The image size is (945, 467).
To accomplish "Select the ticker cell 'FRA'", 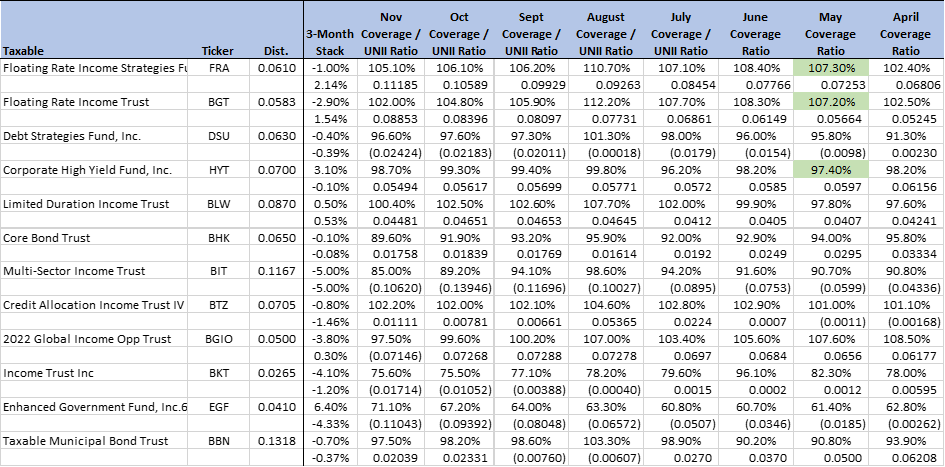I will pyautogui.click(x=219, y=68).
